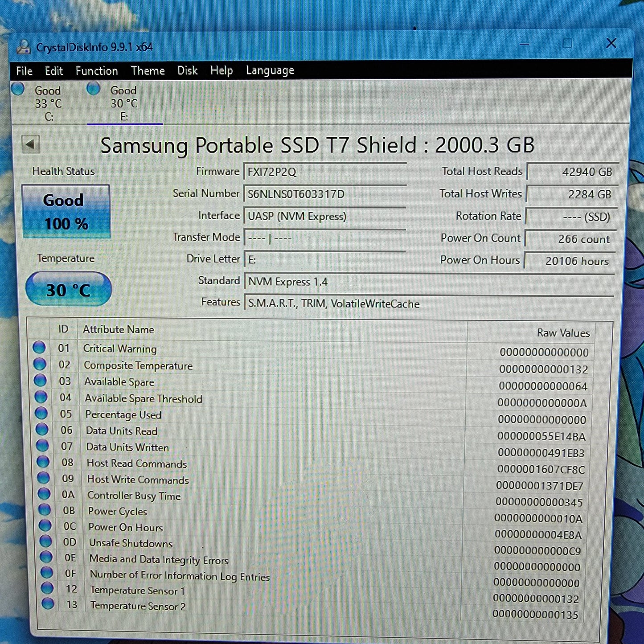Screen dimensions: 644x644
Task: Click the previous disk arrow button
Action: click(31, 144)
